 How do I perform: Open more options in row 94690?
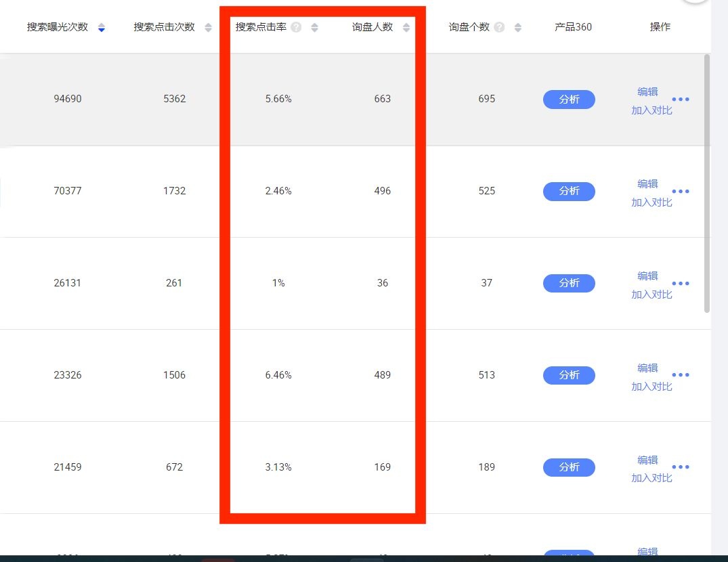point(681,100)
